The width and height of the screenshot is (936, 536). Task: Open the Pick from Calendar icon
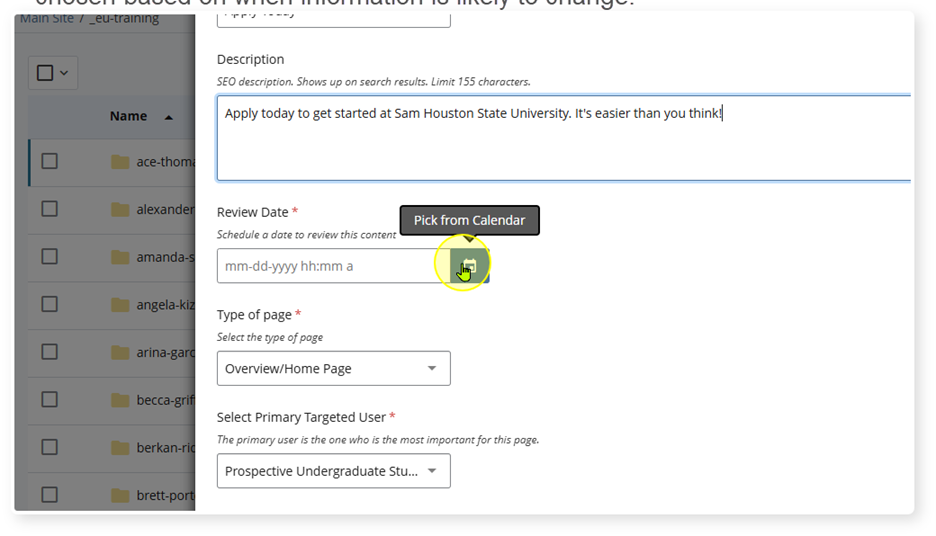469,267
